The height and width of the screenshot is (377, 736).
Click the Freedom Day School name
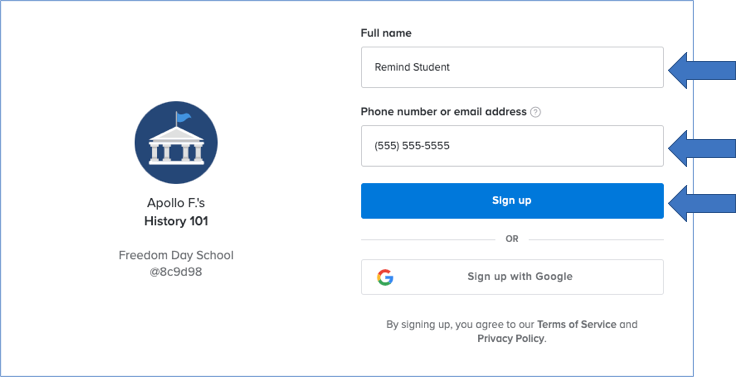click(176, 255)
